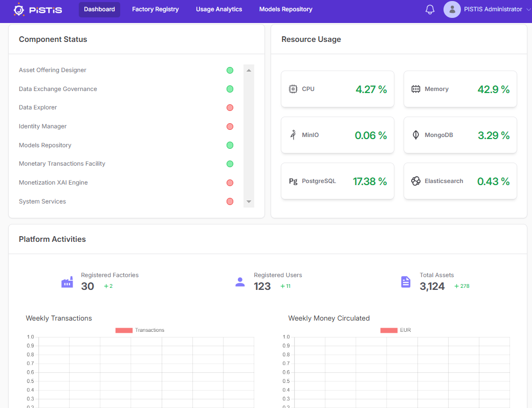The height and width of the screenshot is (408, 532).
Task: Click MongoDB usage value 3.29 %
Action: point(494,135)
